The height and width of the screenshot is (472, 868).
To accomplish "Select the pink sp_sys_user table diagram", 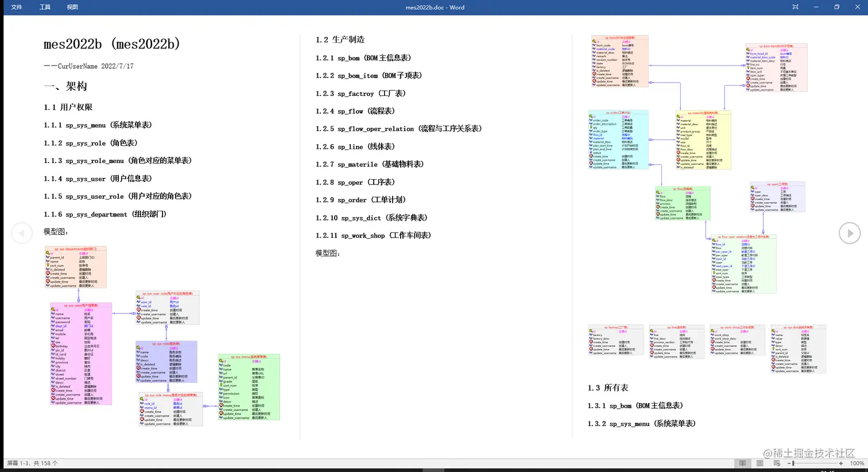I will (x=81, y=354).
